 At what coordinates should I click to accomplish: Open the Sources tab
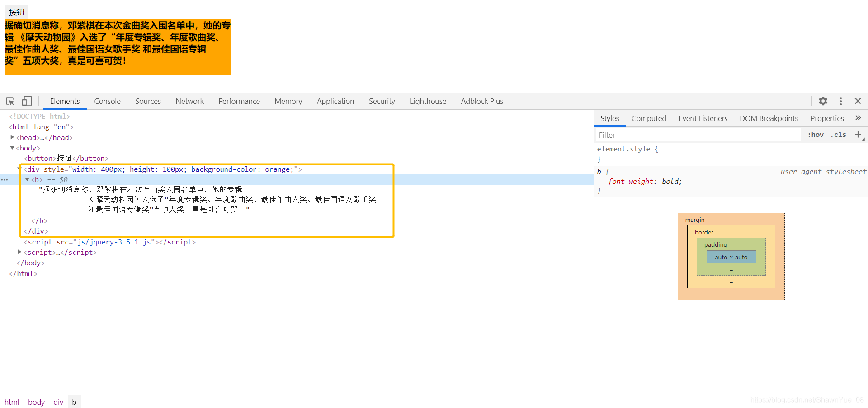(148, 101)
